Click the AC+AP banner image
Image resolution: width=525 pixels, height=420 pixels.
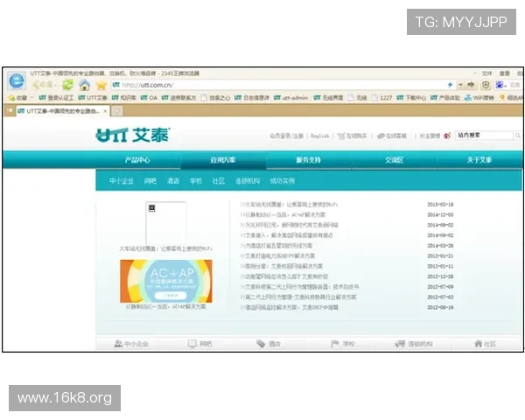click(166, 281)
